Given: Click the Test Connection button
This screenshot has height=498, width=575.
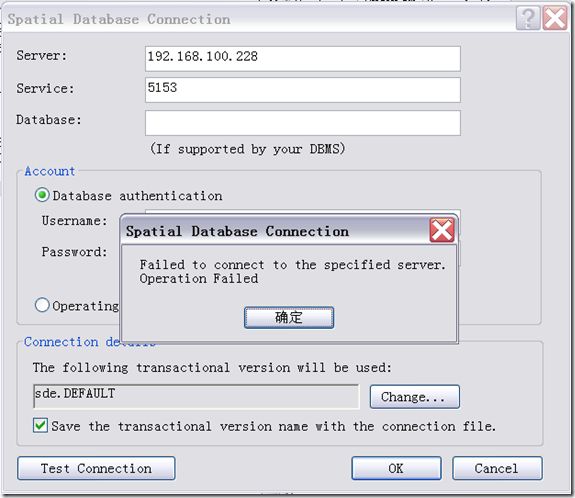Looking at the screenshot, I should click(x=96, y=468).
